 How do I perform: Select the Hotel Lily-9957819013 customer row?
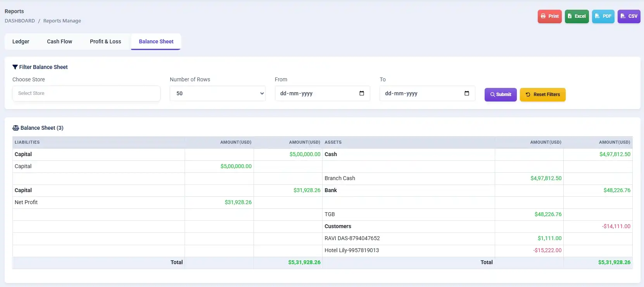(x=352, y=250)
